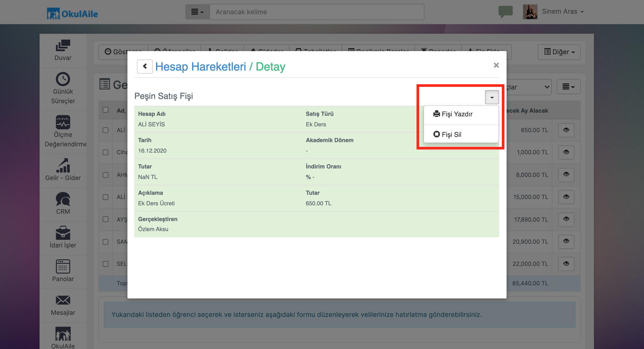Toggle the receipt actions dropdown caret

coord(492,97)
